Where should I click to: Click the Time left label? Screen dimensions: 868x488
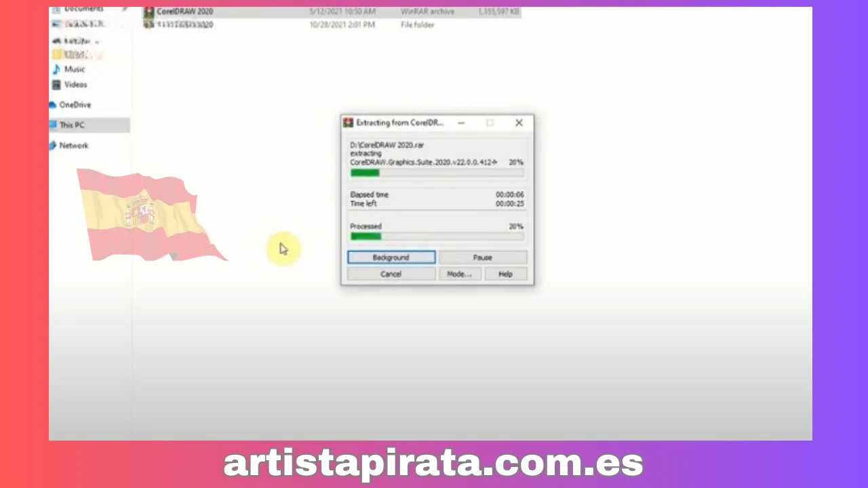click(363, 203)
